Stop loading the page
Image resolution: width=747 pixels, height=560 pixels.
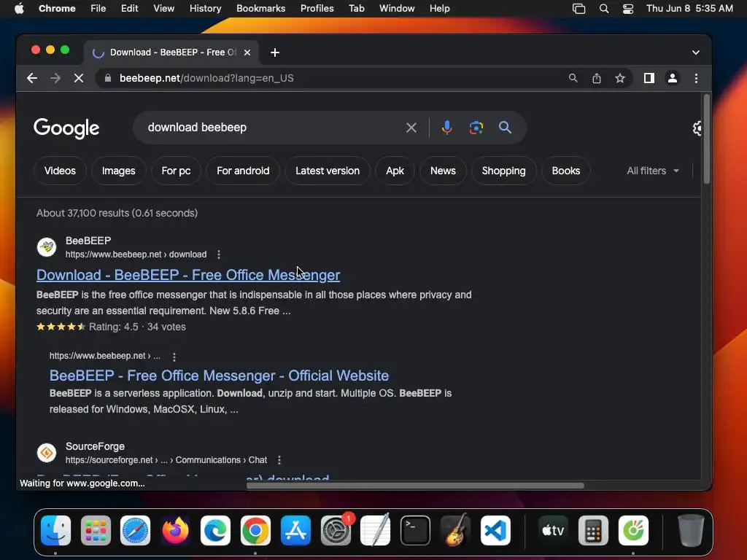pyautogui.click(x=79, y=78)
